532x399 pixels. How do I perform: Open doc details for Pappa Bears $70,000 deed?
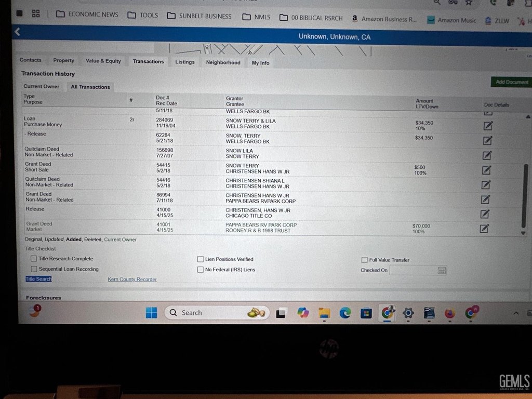(484, 229)
